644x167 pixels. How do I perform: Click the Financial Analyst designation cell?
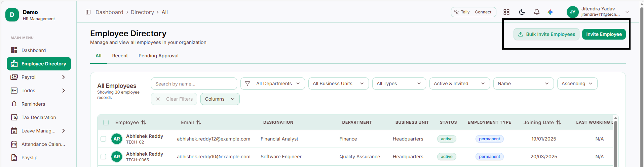pos(279,139)
